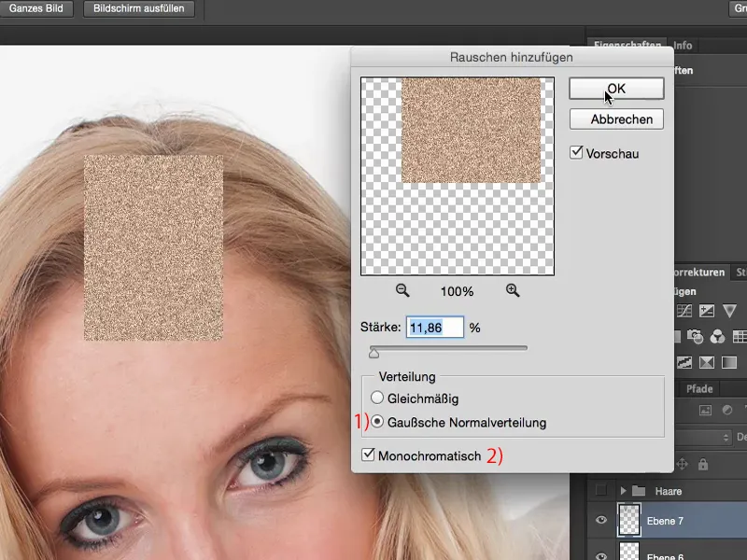
Task: Toggle the Monochromatisch checkbox
Action: [x=368, y=455]
